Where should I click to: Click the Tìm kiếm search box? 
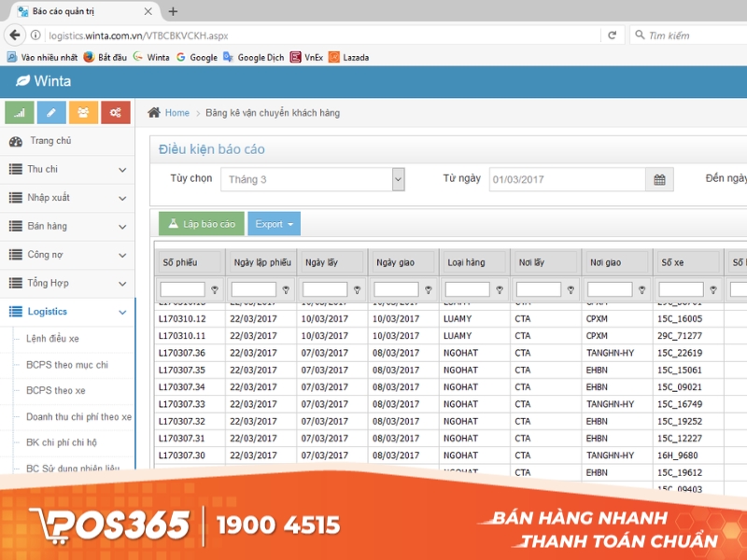click(686, 35)
